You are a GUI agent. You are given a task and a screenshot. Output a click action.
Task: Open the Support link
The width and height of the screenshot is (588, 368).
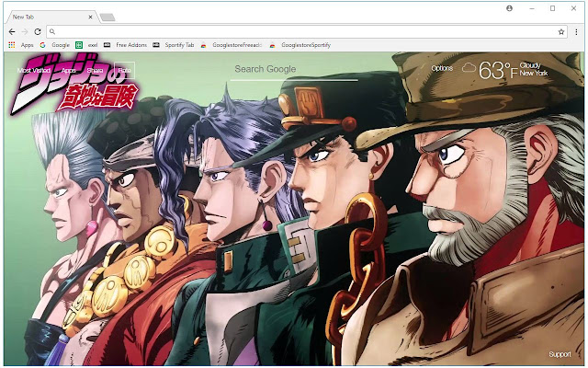click(560, 354)
